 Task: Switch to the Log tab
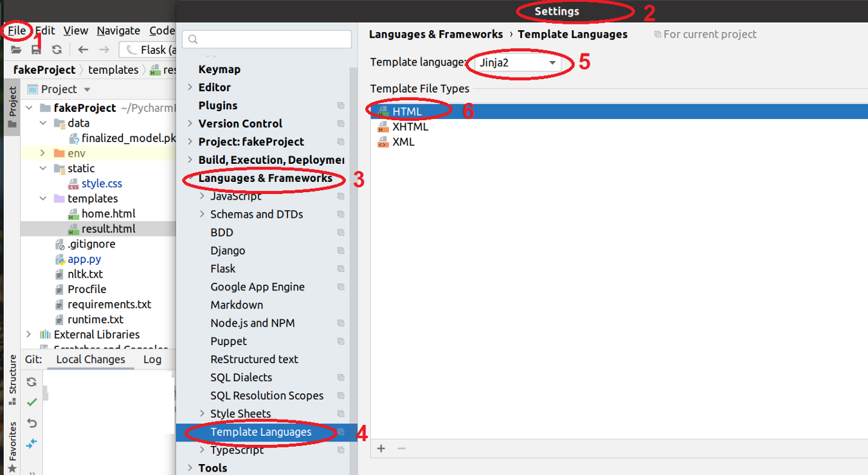(152, 359)
